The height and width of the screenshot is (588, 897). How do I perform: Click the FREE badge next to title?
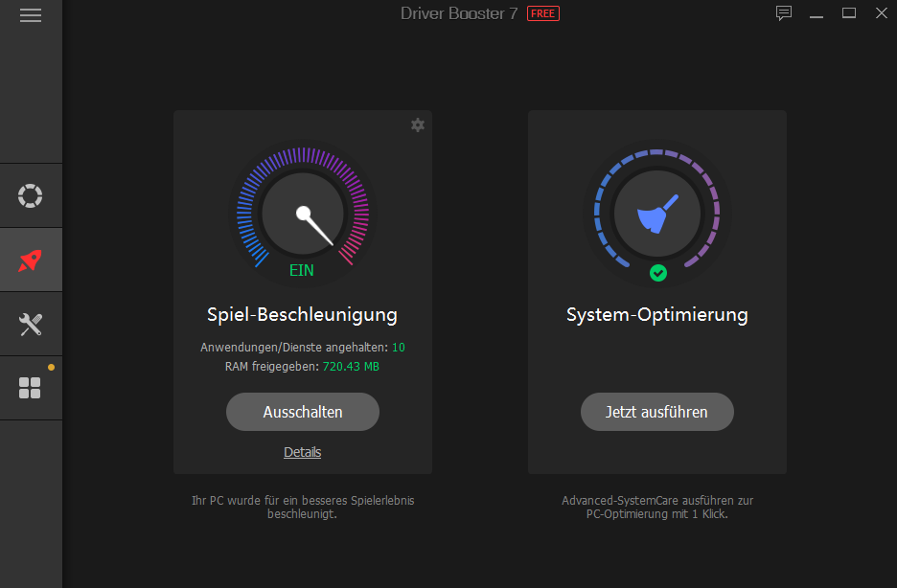point(542,13)
